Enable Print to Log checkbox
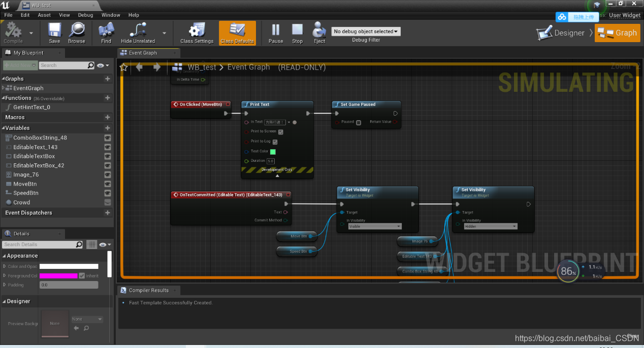The width and height of the screenshot is (644, 348). click(275, 142)
